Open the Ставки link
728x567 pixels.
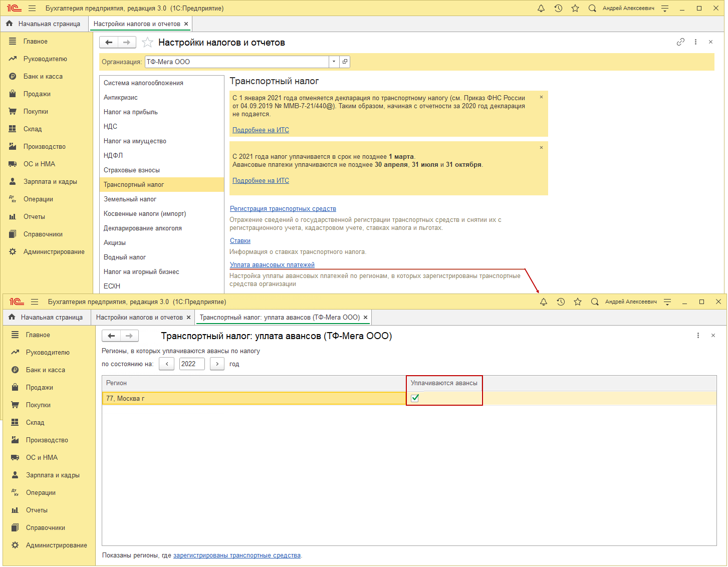point(240,241)
